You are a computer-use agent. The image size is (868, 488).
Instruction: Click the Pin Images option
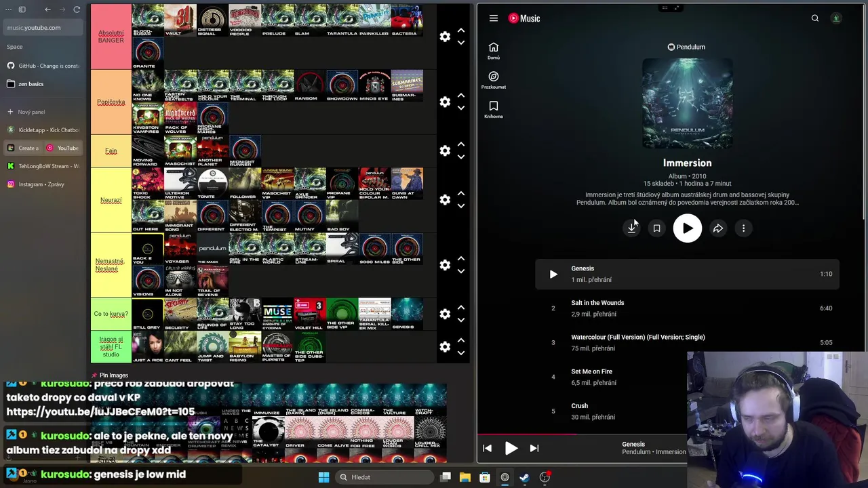coord(109,375)
